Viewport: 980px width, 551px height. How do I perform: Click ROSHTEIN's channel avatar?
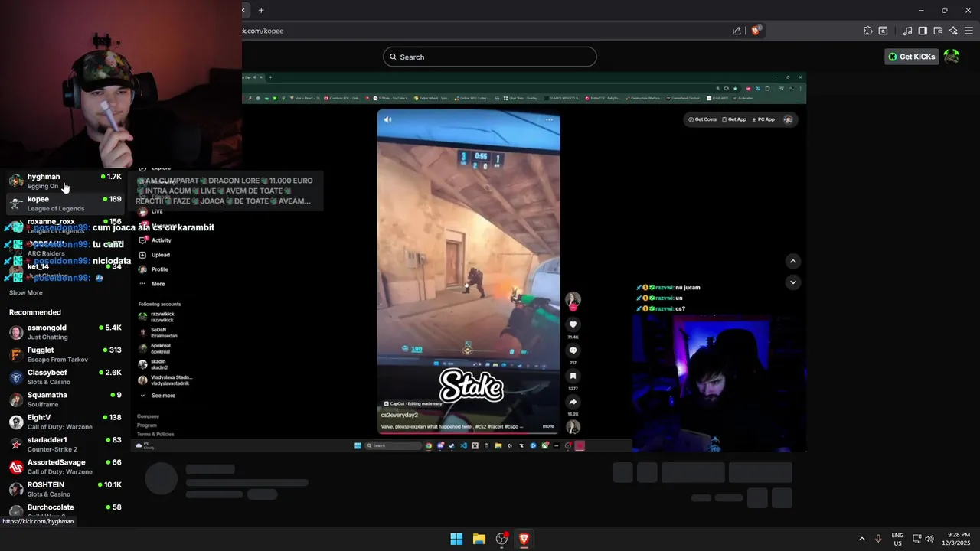[x=16, y=489]
